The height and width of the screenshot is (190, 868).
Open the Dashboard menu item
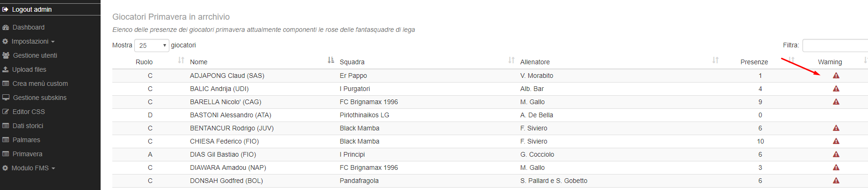(28, 27)
